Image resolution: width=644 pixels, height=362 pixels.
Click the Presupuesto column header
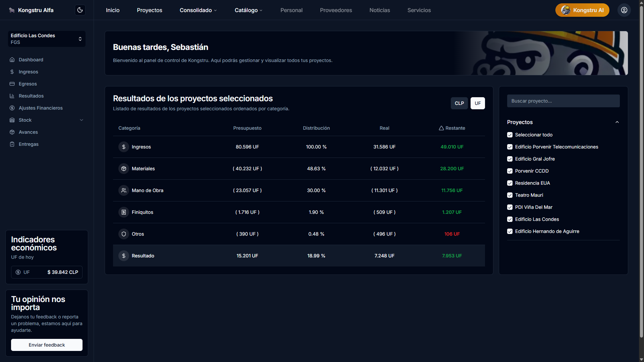pos(247,128)
